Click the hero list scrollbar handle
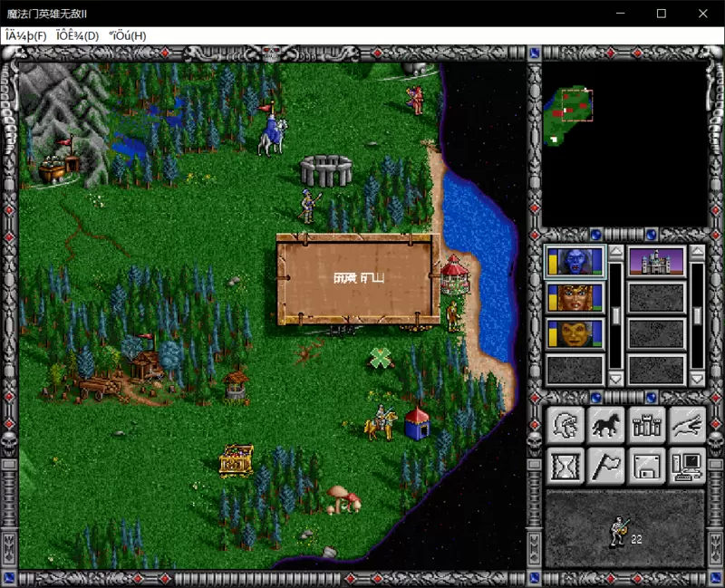 615,316
